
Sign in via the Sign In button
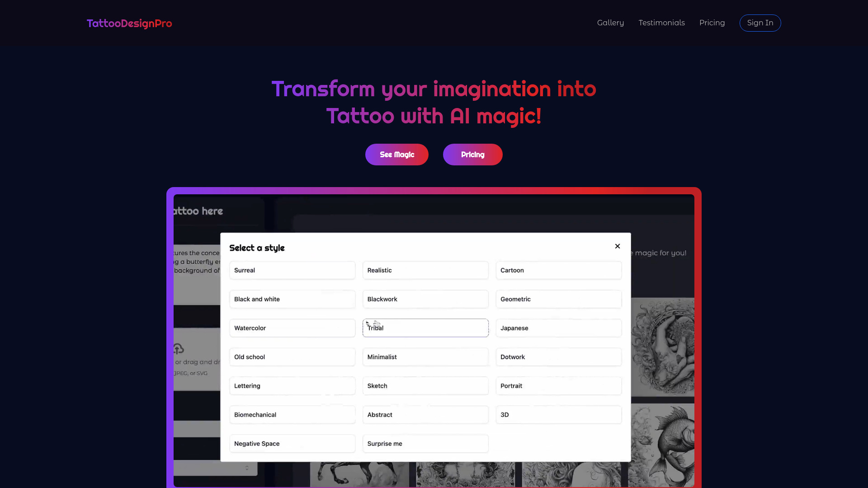760,23
